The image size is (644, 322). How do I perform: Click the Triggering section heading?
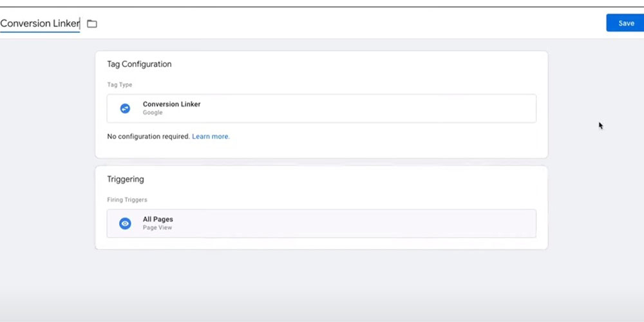click(x=126, y=179)
